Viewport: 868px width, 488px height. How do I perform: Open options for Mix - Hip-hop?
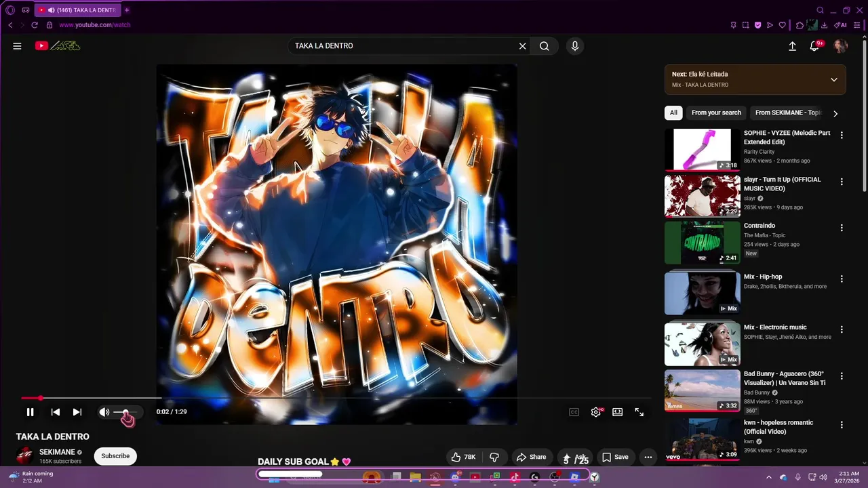pos(842,279)
